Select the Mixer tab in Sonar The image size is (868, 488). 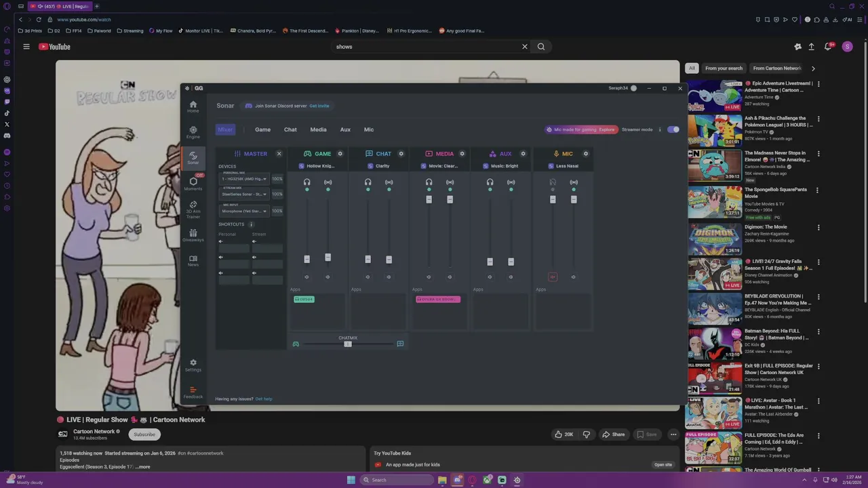[x=225, y=129]
